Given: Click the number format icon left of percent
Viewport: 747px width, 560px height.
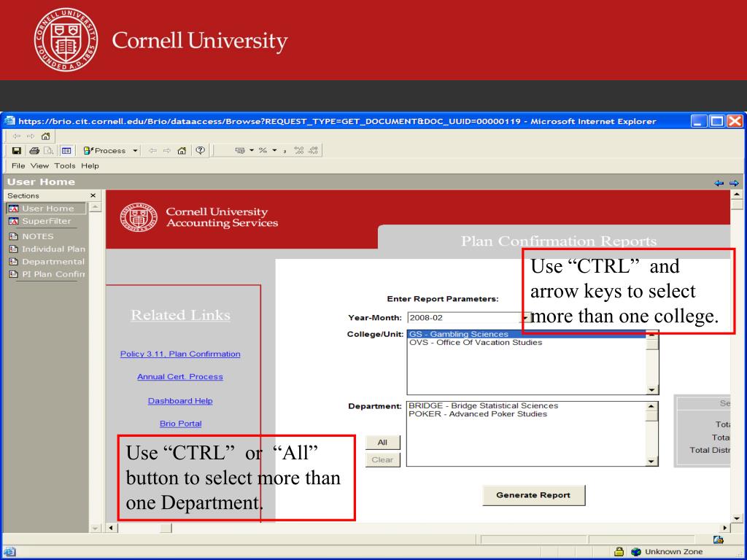Looking at the screenshot, I should pos(240,150).
